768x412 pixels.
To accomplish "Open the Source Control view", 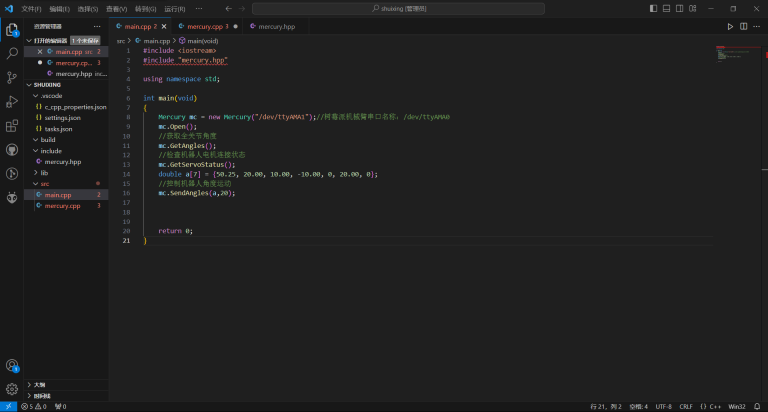I will click(12, 77).
